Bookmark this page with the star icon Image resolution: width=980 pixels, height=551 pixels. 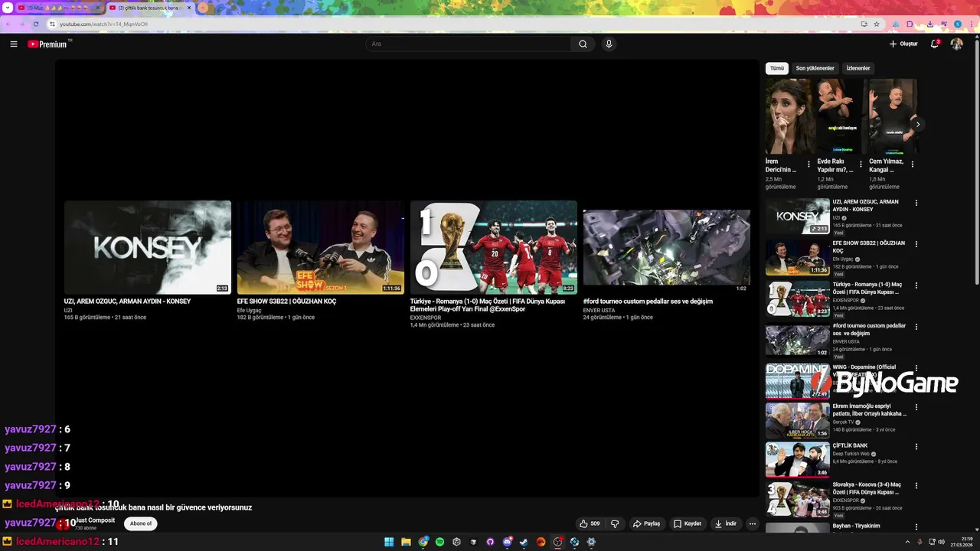click(x=877, y=24)
